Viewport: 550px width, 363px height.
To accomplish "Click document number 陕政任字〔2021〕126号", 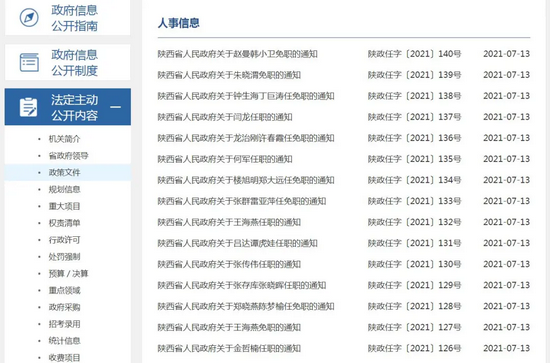I will (414, 349).
